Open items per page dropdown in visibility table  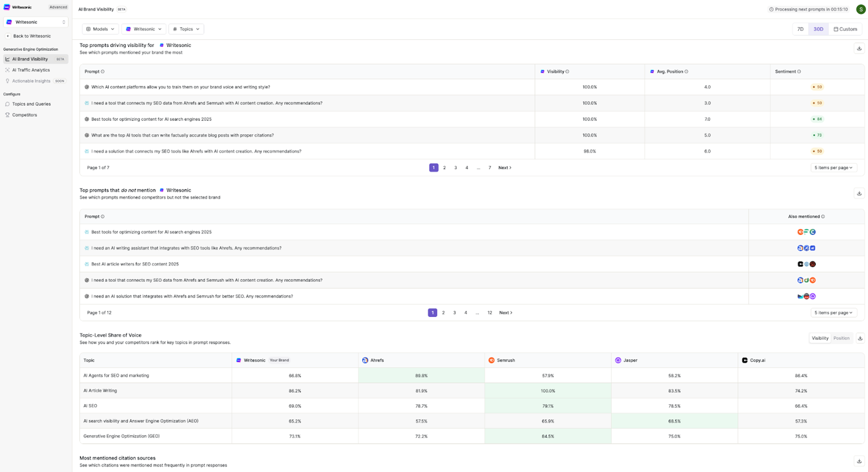point(833,167)
